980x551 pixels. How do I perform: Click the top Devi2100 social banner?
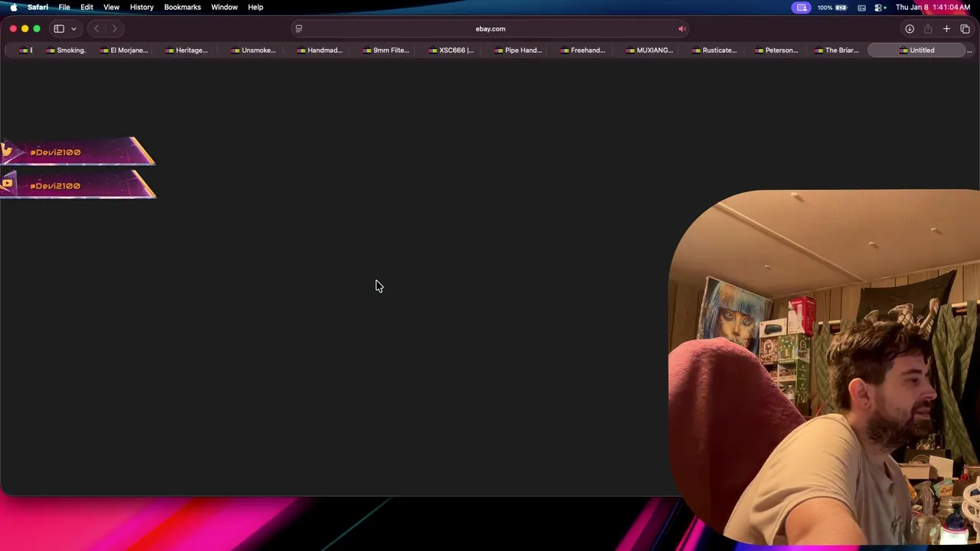[77, 152]
